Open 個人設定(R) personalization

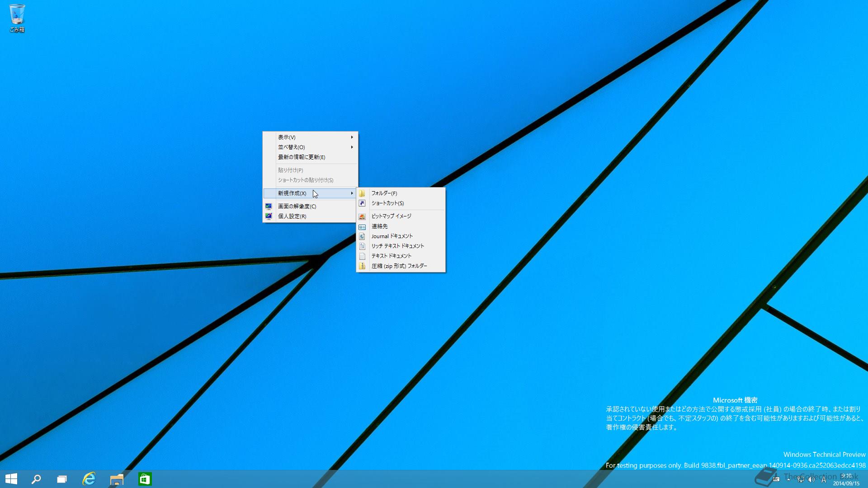point(292,216)
